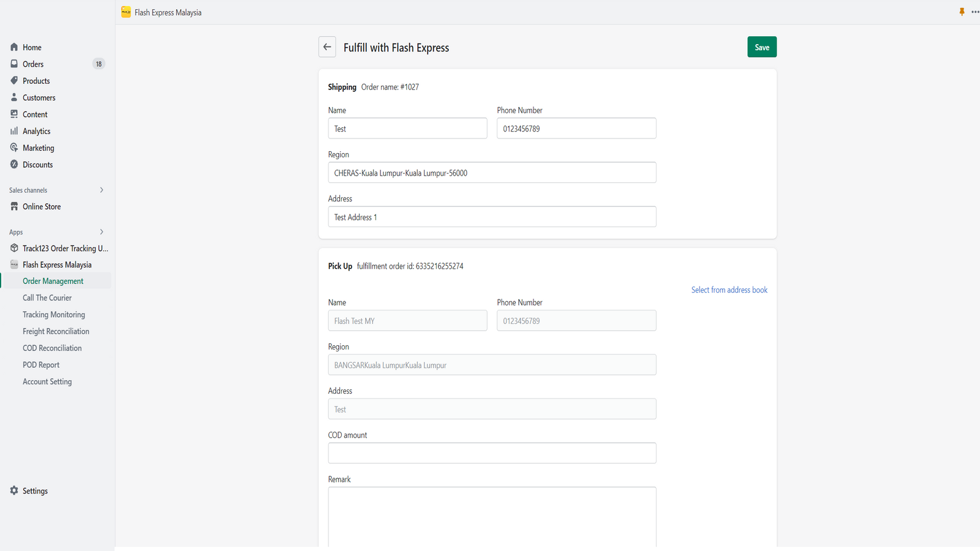Click the Shipping Phone Number field
Viewport: 980px width, 551px height.
point(576,129)
